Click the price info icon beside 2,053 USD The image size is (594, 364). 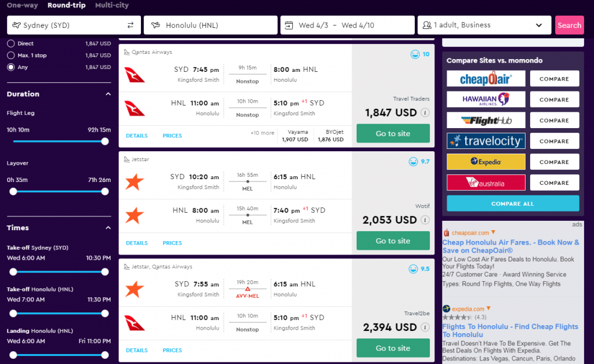(x=425, y=220)
